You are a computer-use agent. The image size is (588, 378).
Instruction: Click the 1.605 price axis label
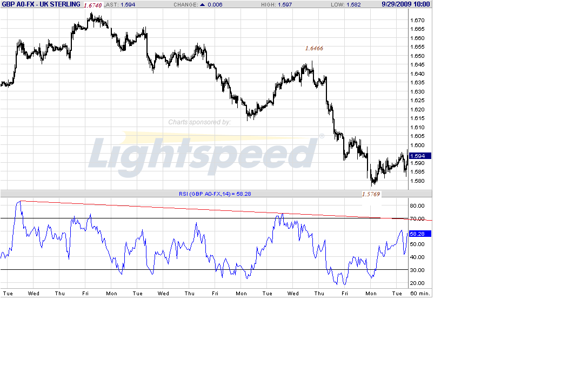tap(417, 136)
